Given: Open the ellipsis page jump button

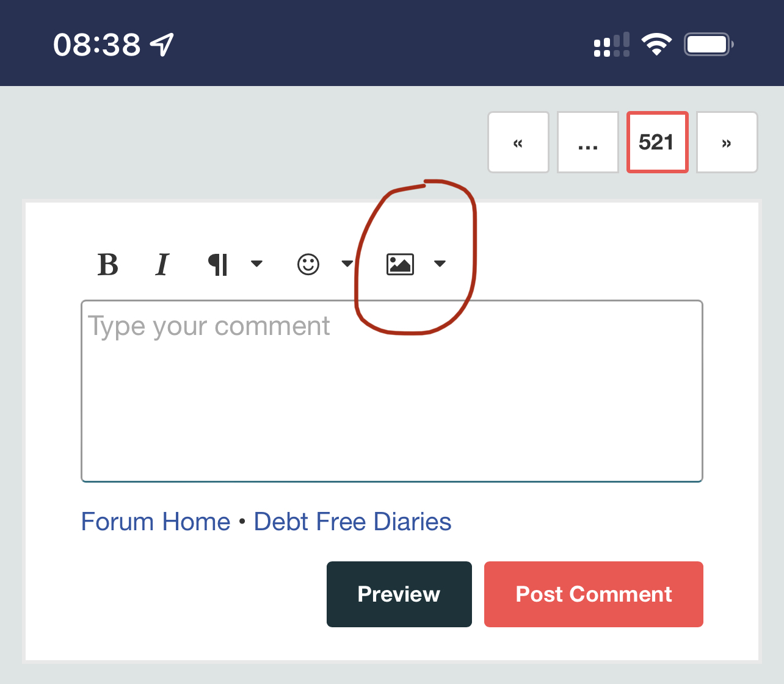Looking at the screenshot, I should (588, 142).
